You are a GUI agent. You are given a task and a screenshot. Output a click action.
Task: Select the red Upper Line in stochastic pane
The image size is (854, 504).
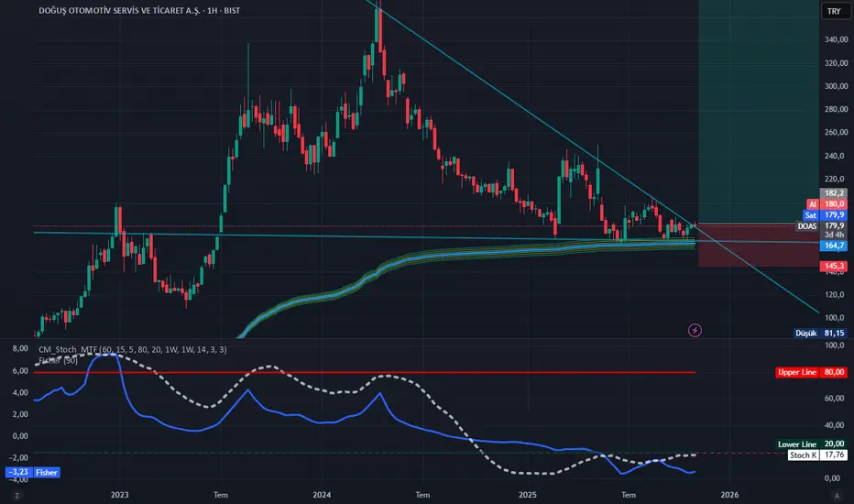[365, 373]
